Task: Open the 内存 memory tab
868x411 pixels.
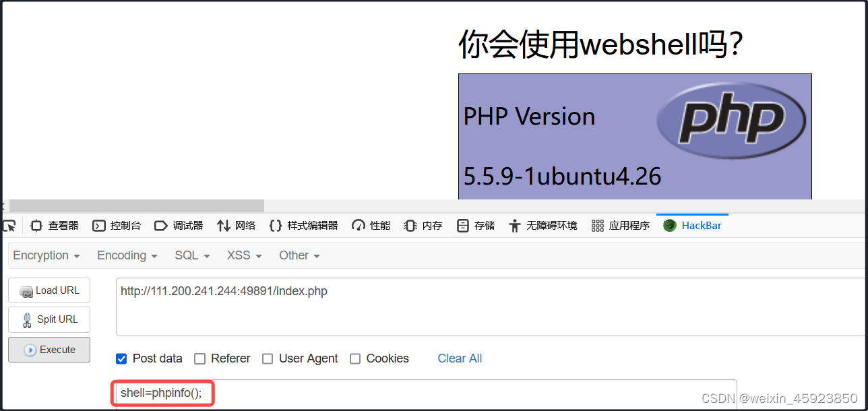Action: [x=423, y=226]
